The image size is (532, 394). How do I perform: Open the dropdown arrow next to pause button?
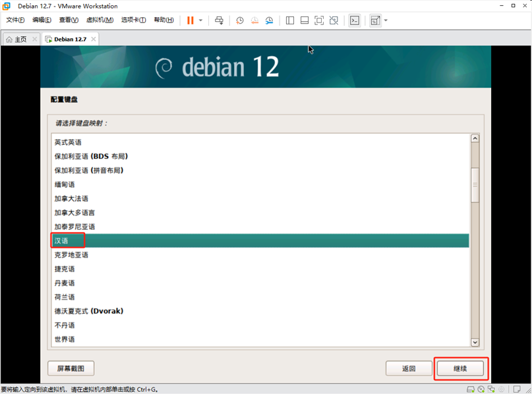point(200,20)
